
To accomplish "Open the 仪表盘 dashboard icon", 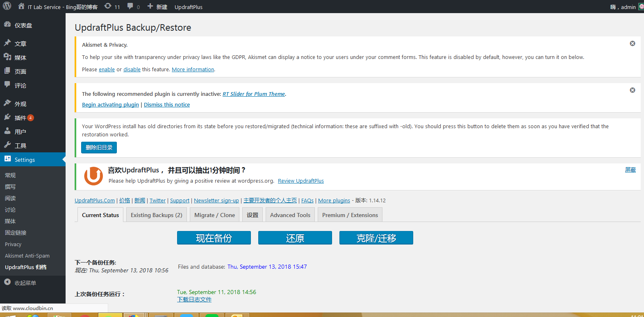I will 7,25.
